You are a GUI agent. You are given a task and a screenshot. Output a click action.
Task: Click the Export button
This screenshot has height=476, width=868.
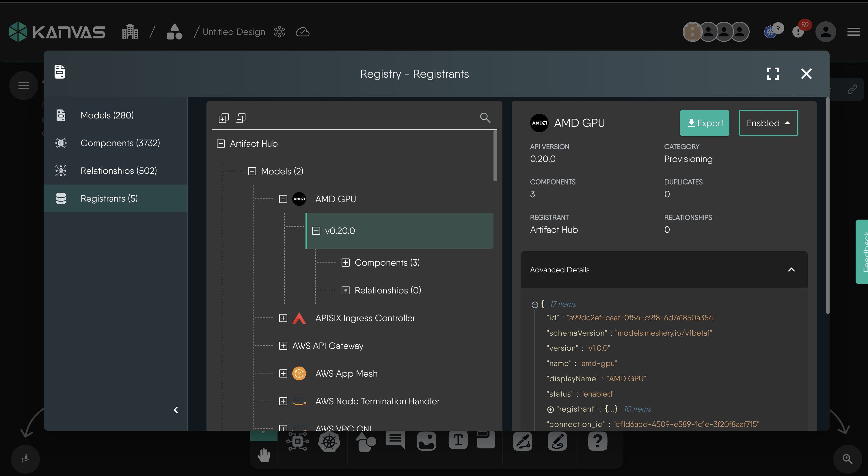(x=704, y=123)
